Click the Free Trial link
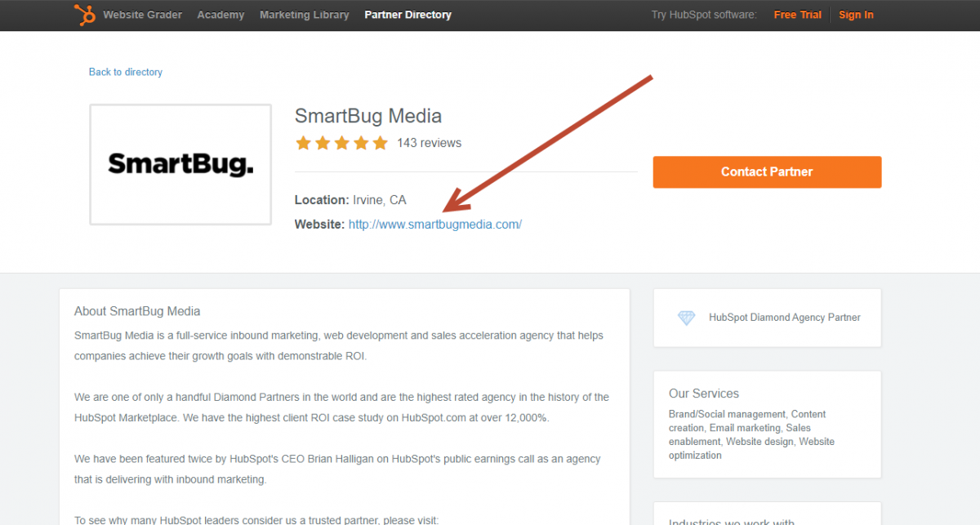 pos(798,15)
